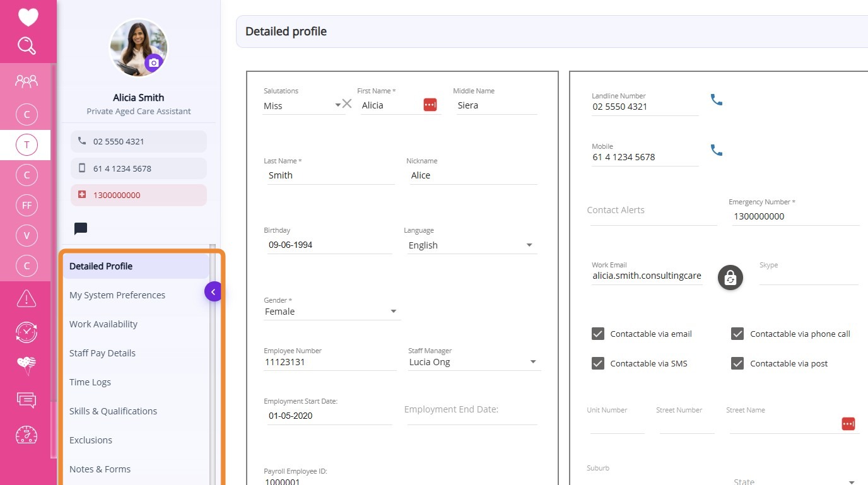The image size is (868, 485).
Task: Expand the Gender dropdown
Action: (x=393, y=312)
